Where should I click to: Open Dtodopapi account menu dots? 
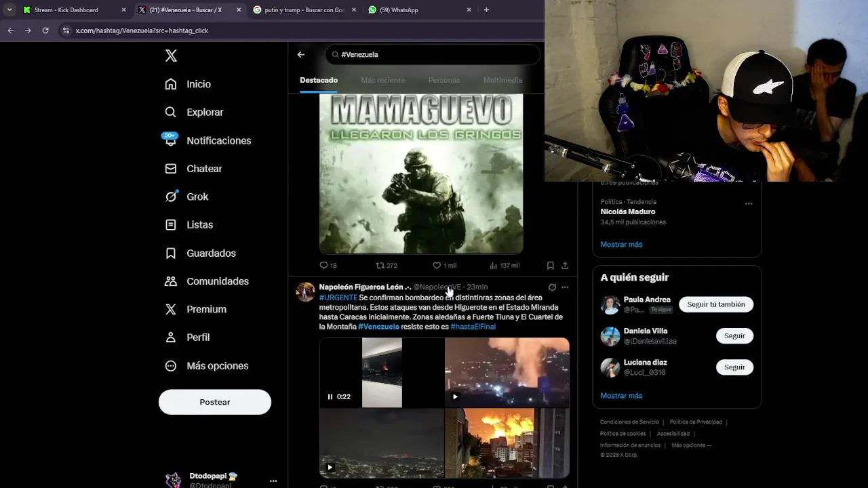coord(273,481)
